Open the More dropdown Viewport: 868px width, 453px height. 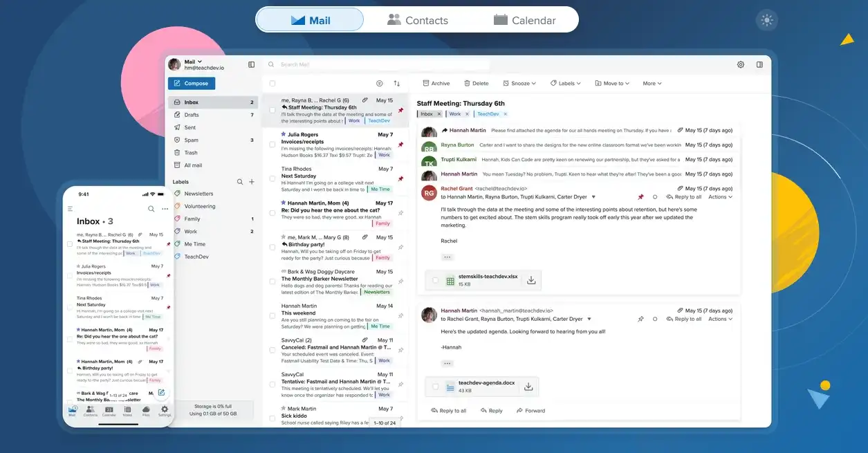tap(652, 83)
